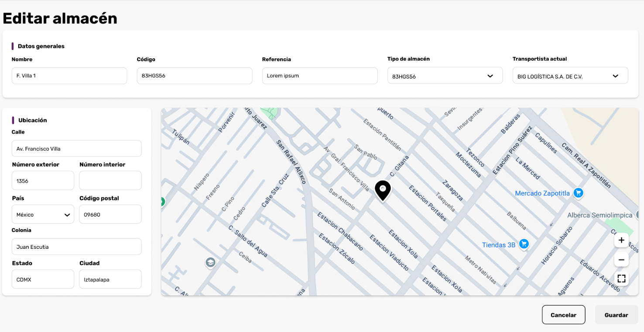The image size is (644, 332).
Task: Click the Zaragoza street label
Action: point(452,190)
